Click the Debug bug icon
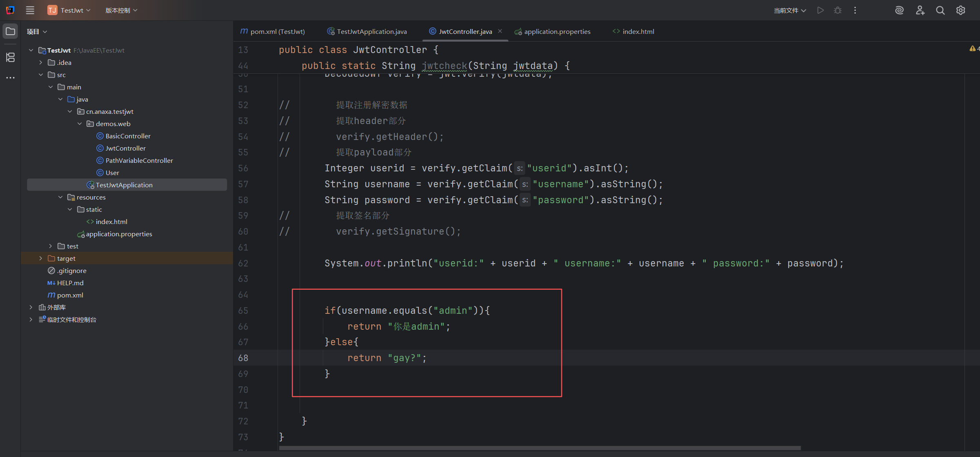 838,10
